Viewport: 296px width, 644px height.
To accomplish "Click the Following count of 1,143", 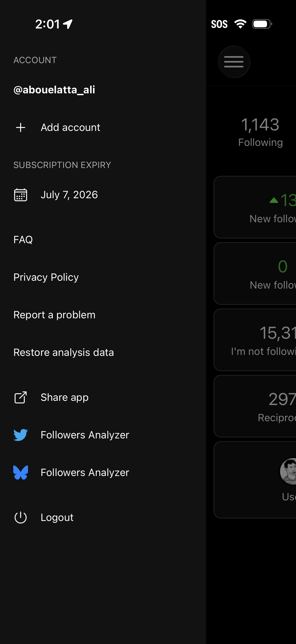I will 260,131.
